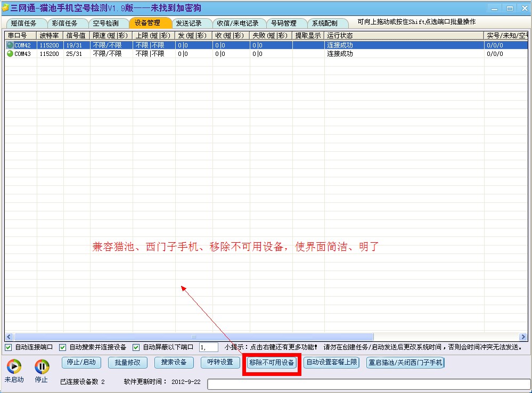Viewport: 532px width, 393px height.
Task: Toggle the 自动屏蔽以下端口 checkbox
Action: coord(136,347)
